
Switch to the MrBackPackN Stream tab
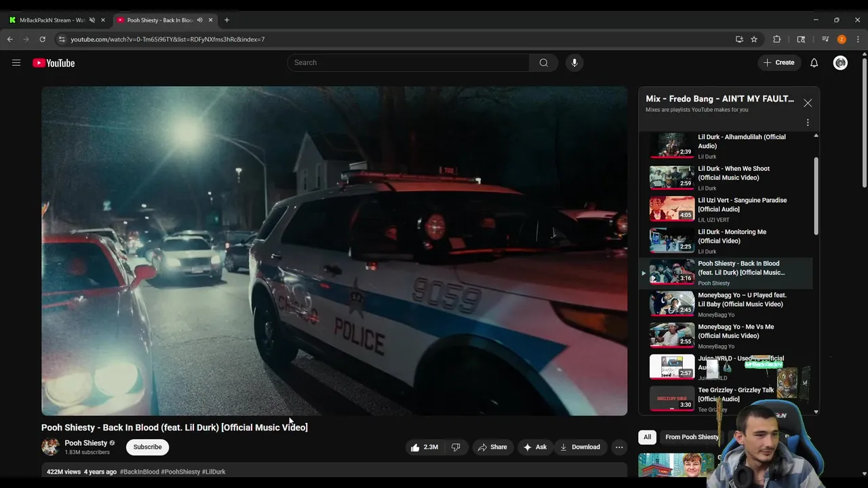point(52,20)
